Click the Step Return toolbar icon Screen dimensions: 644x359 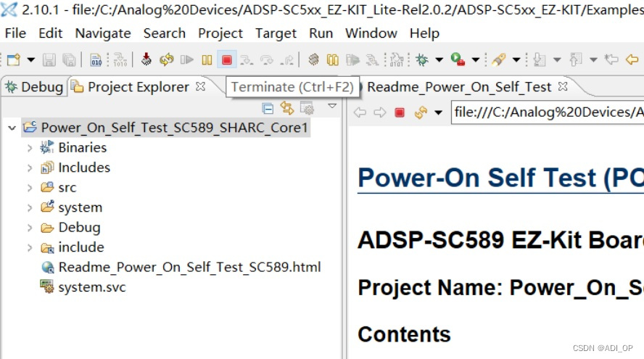(286, 60)
